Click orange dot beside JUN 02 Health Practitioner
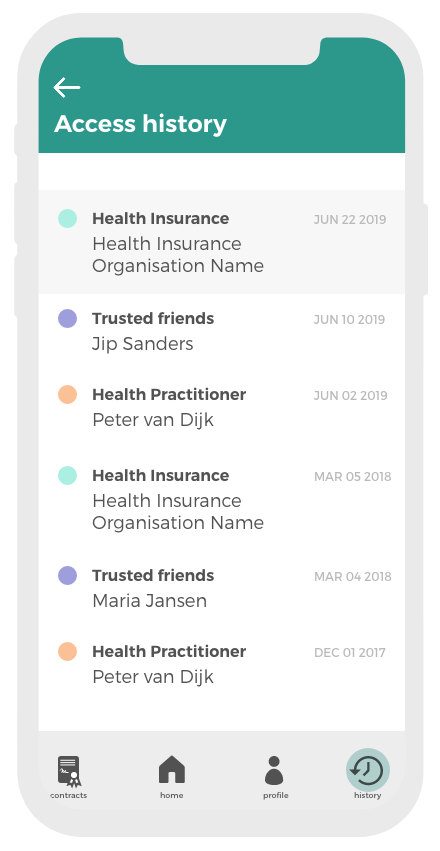Viewport: 440px width, 851px height. coord(67,395)
